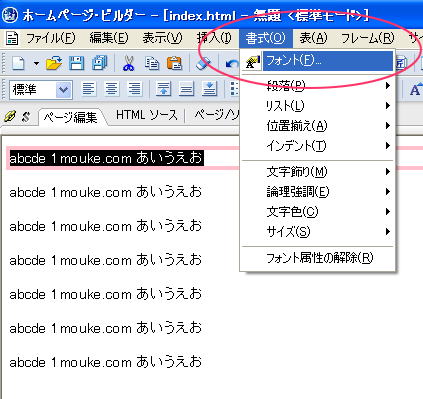
Task: Cut selection with the scissors icon
Action: pyautogui.click(x=128, y=63)
